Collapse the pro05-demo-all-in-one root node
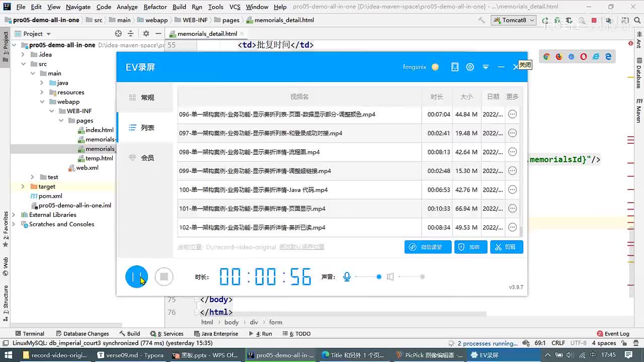The height and width of the screenshot is (362, 644). [x=14, y=45]
